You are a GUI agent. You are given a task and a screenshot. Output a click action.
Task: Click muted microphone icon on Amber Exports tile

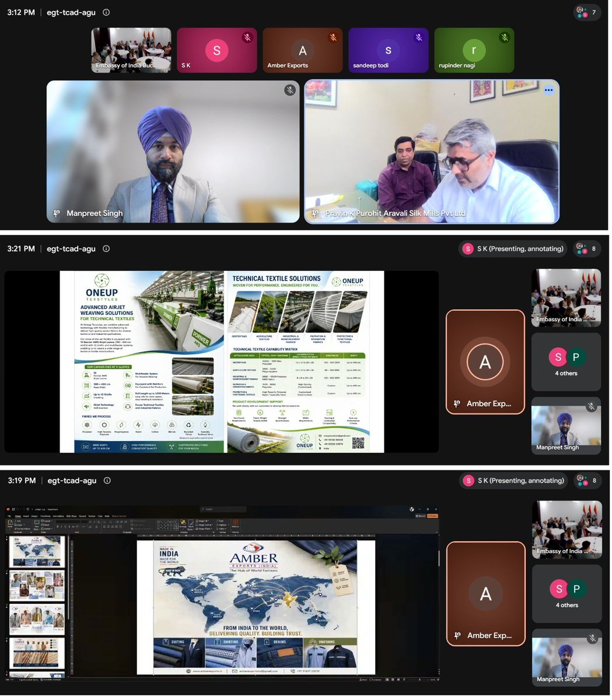coord(333,37)
